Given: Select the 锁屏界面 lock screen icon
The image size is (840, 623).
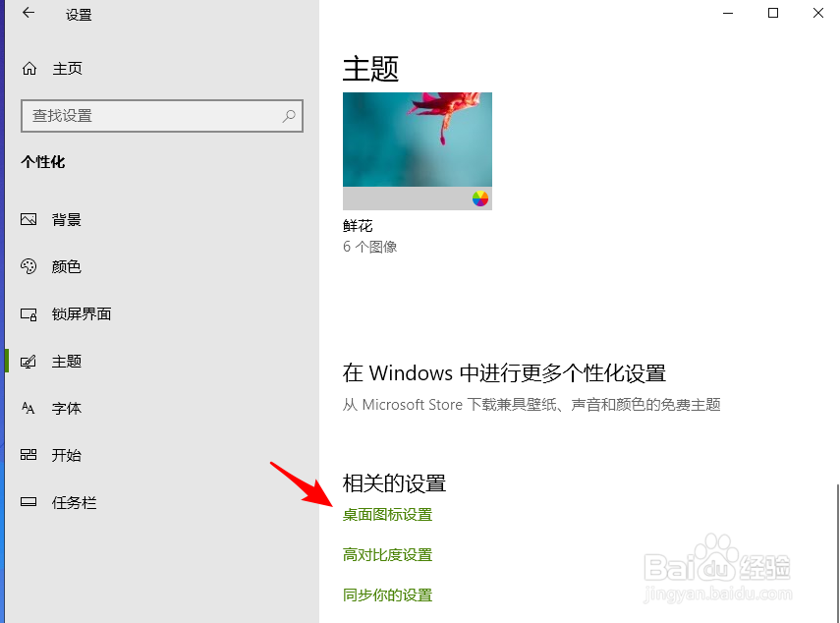Looking at the screenshot, I should (x=28, y=313).
